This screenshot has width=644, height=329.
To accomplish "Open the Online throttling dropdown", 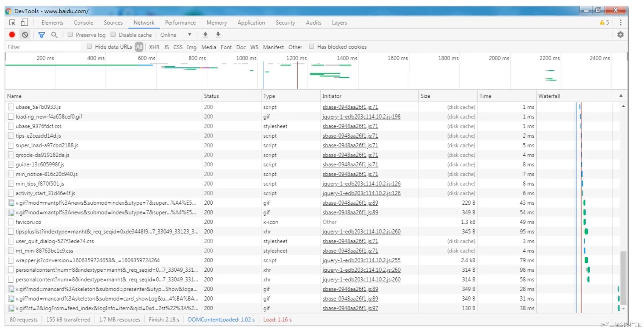I will [x=176, y=35].
